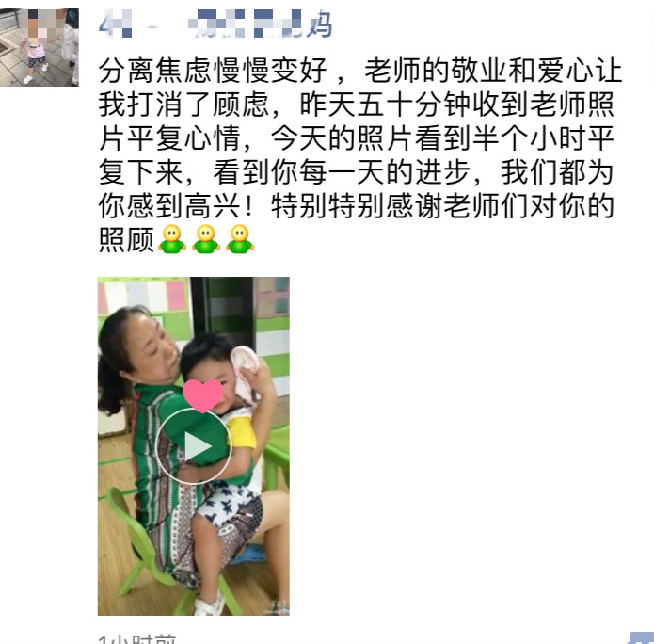This screenshot has width=654, height=644.
Task: Open the poster's profile avatar photo
Action: (x=40, y=47)
